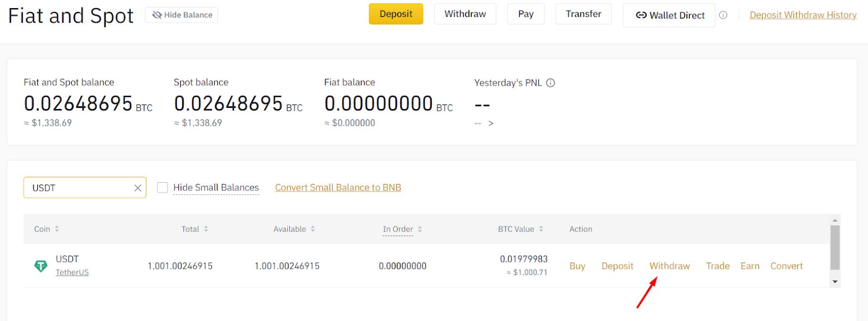Sort by the BTC Value column
The width and height of the screenshot is (868, 321).
click(x=521, y=229)
